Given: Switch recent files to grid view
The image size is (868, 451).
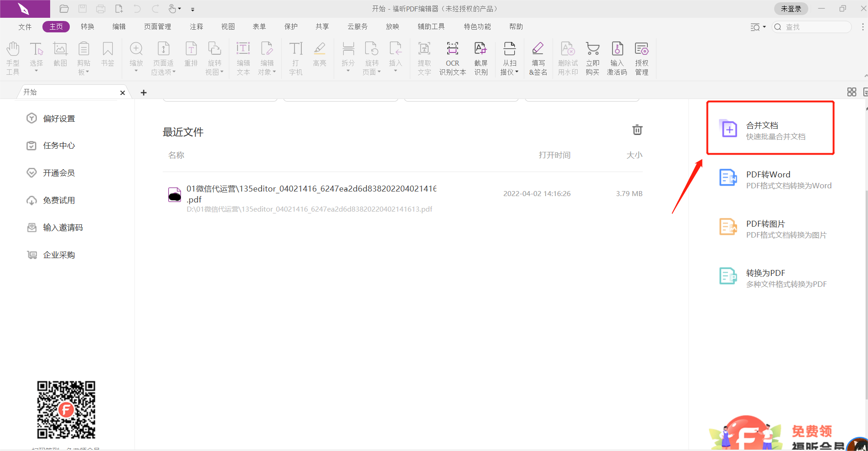Looking at the screenshot, I should pos(851,92).
